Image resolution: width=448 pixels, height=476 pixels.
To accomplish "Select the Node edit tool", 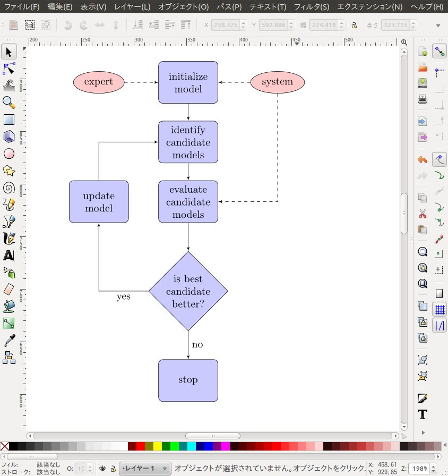I will coord(9,69).
